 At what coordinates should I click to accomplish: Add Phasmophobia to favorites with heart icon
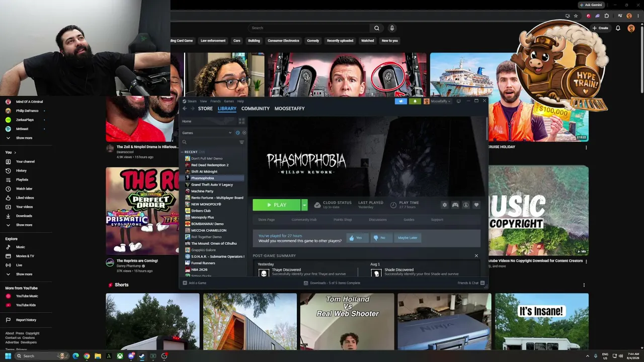tap(476, 205)
